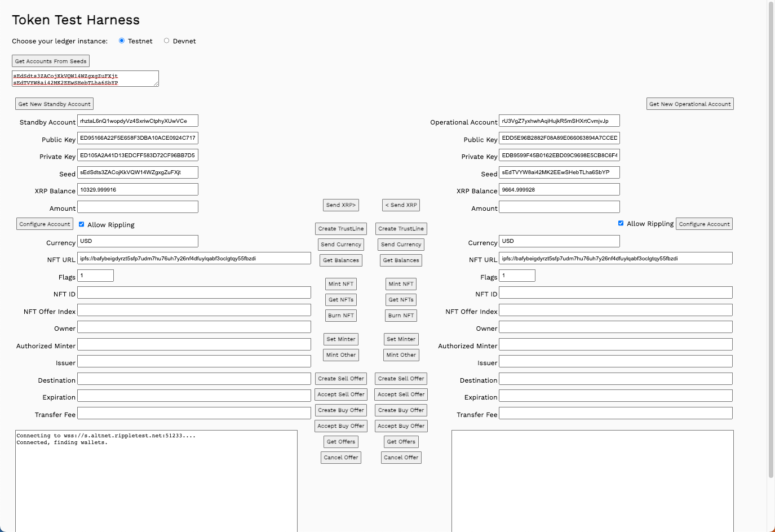Click the seeds text area

85,79
